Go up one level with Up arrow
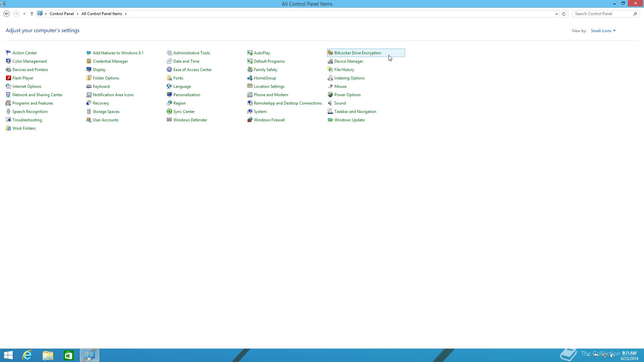Viewport: 644px width, 362px height. coord(32,14)
